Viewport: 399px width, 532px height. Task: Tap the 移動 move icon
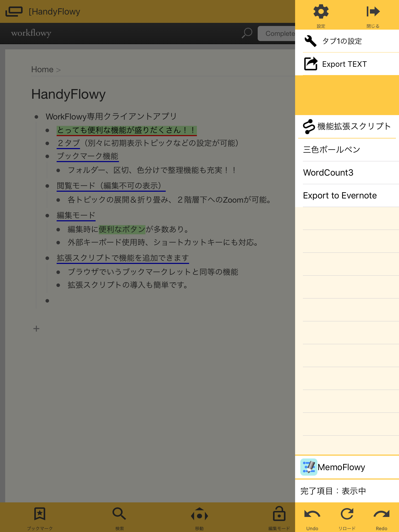click(x=199, y=514)
